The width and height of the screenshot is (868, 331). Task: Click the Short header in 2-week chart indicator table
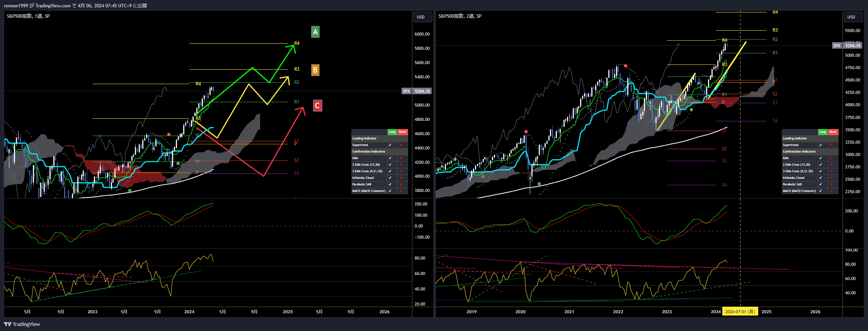point(833,132)
